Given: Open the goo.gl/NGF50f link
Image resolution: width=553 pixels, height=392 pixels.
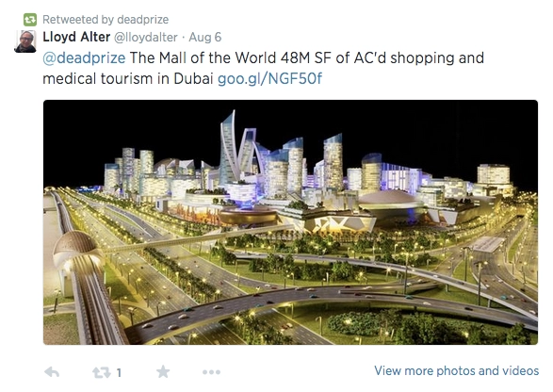Looking at the screenshot, I should (269, 78).
